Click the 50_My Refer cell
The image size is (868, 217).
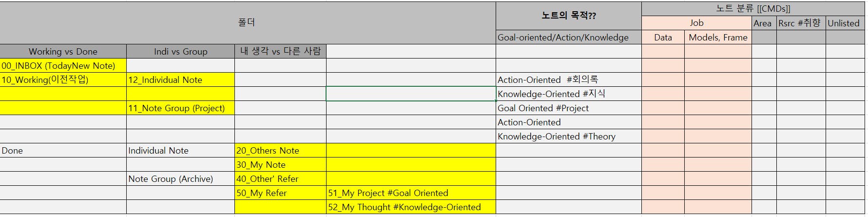click(x=280, y=193)
